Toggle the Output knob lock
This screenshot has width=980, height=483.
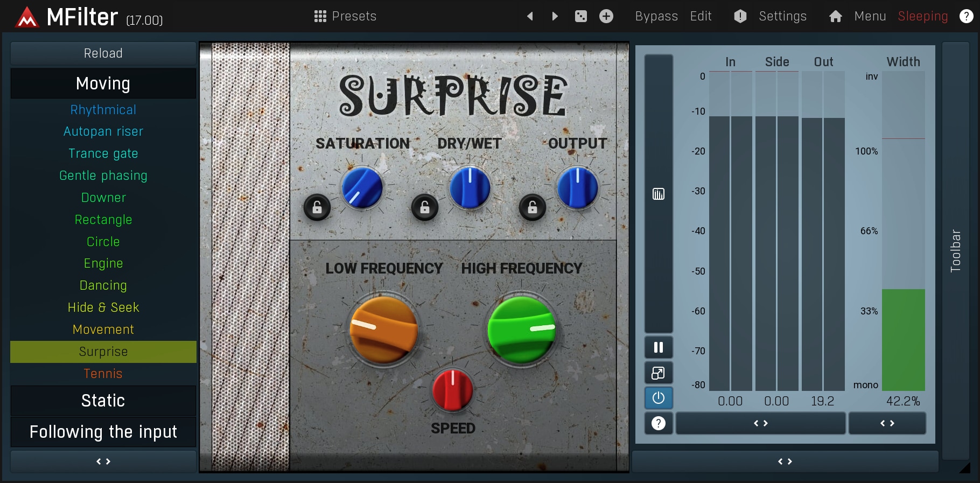click(x=532, y=207)
